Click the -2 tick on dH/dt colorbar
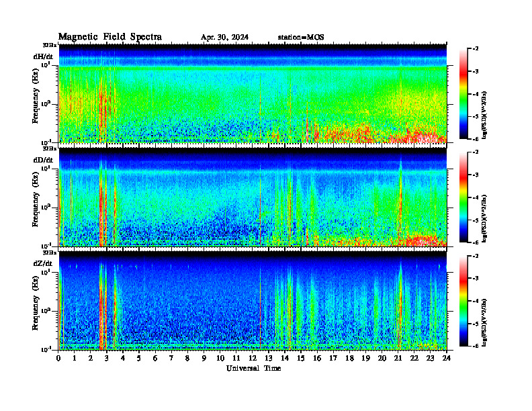 coord(476,49)
